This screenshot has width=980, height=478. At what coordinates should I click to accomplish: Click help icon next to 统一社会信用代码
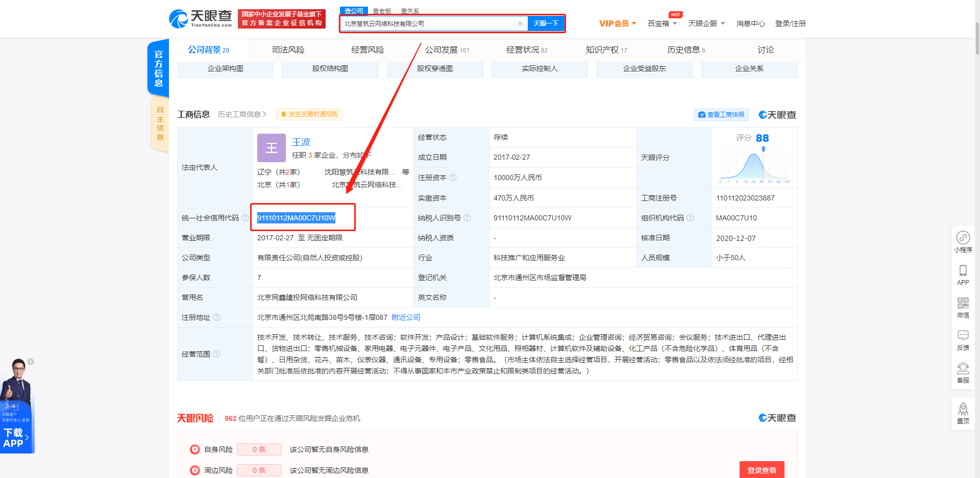click(245, 218)
